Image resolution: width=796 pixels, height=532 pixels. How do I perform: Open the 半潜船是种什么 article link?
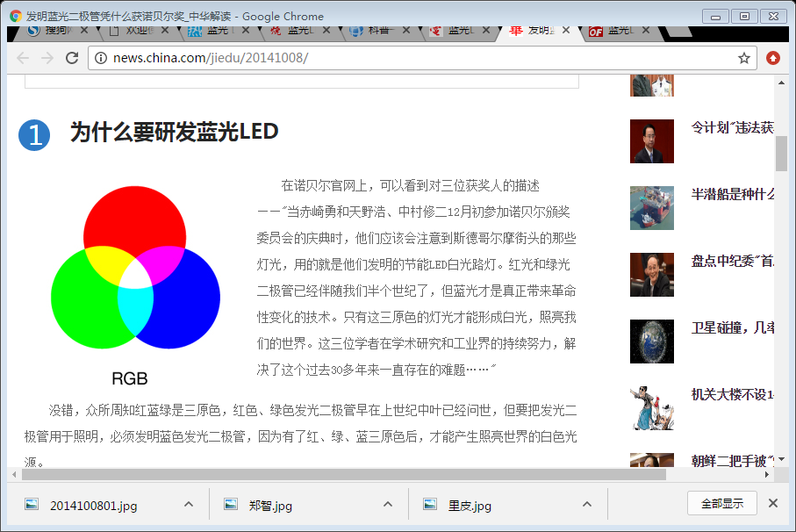(x=732, y=194)
